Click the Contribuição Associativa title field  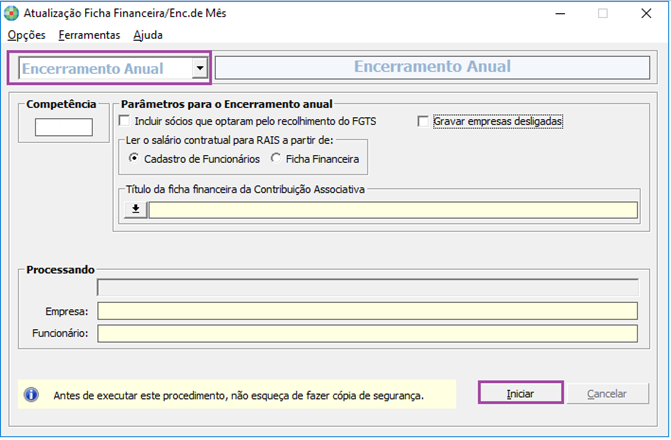pos(393,210)
